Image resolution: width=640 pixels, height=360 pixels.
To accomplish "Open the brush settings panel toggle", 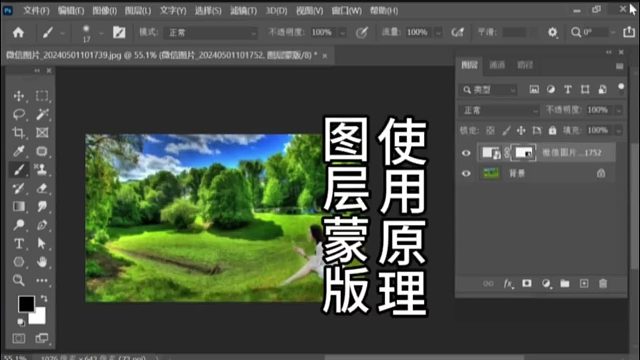I will point(119,32).
